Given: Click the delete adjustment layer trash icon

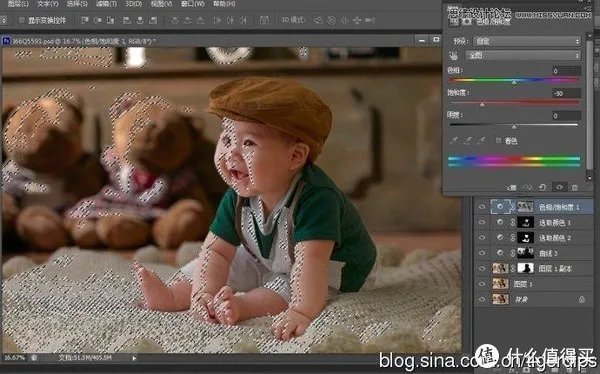Looking at the screenshot, I should coord(575,187).
